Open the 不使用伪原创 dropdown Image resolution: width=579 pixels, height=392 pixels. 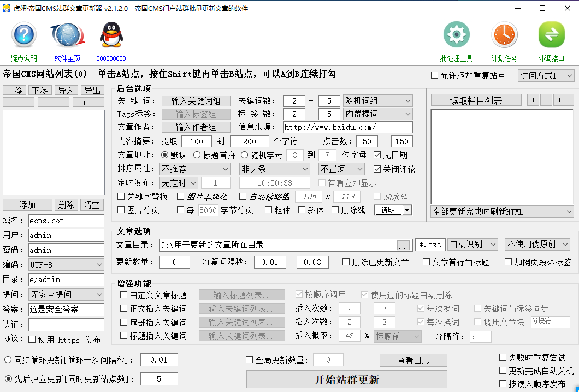coord(537,245)
